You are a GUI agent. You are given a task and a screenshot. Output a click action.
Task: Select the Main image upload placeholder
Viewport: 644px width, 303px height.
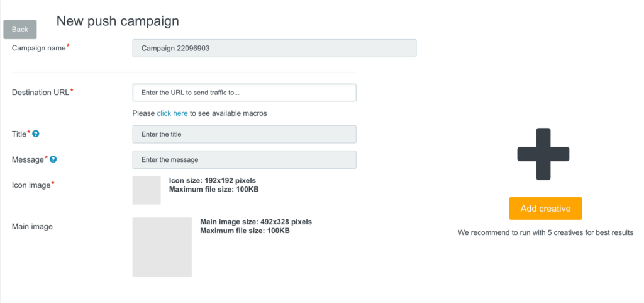coord(162,247)
